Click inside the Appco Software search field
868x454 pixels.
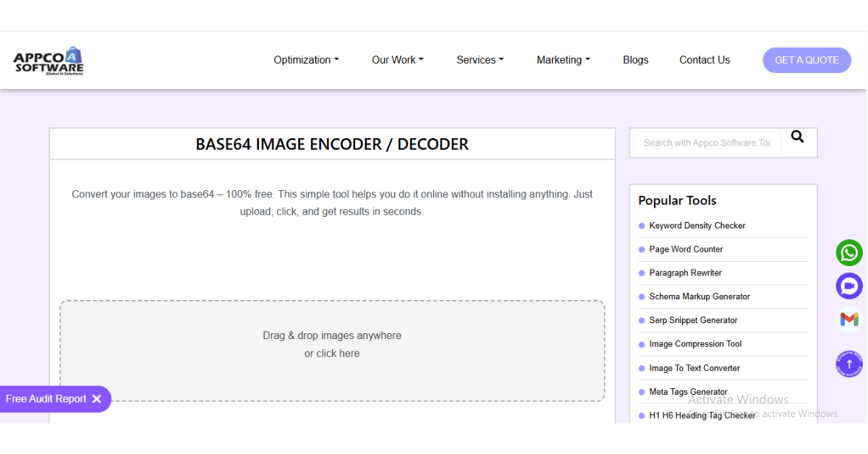(705, 142)
